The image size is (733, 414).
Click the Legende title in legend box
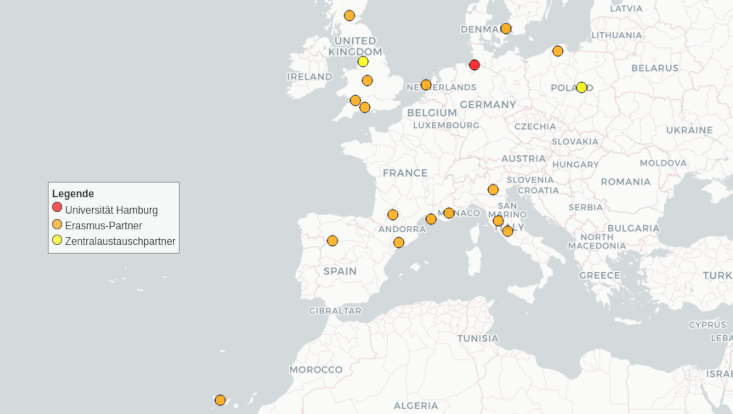point(73,193)
